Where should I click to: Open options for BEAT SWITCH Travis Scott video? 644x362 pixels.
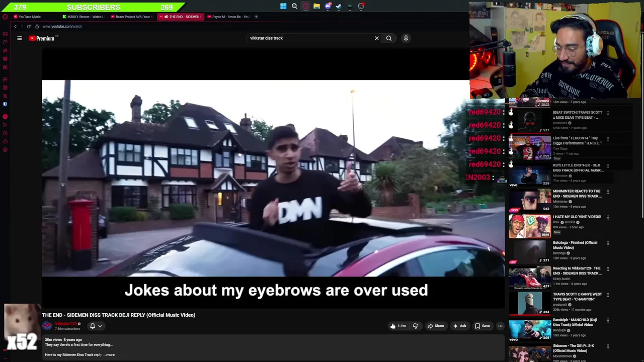(608, 113)
